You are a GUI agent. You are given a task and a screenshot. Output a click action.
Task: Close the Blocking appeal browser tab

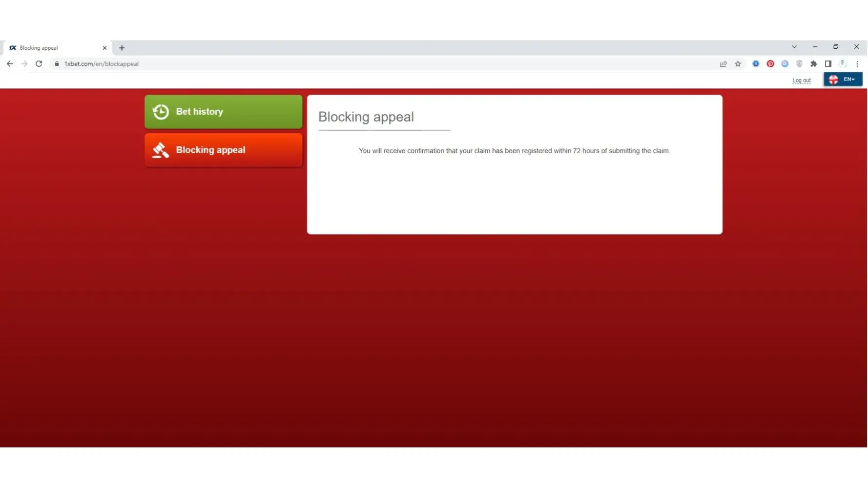pyautogui.click(x=104, y=48)
